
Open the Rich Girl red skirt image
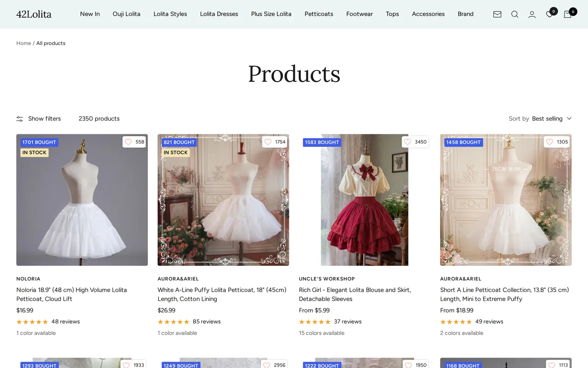click(364, 200)
